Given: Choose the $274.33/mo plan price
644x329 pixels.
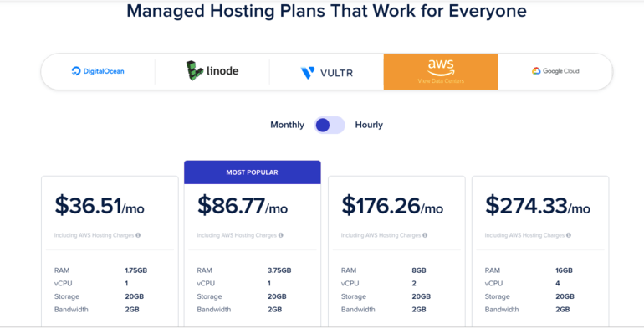Looking at the screenshot, I should (x=538, y=206).
